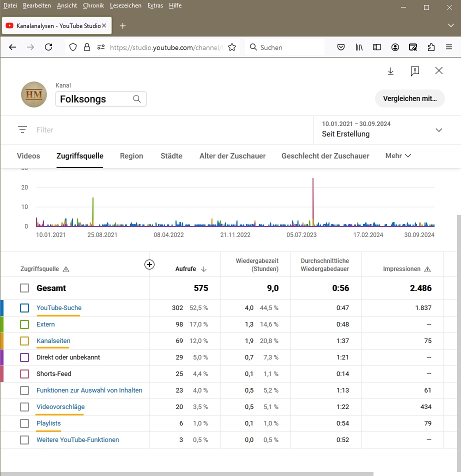This screenshot has height=476, width=461.
Task: Close the advanced analytics view
Action: (439, 70)
